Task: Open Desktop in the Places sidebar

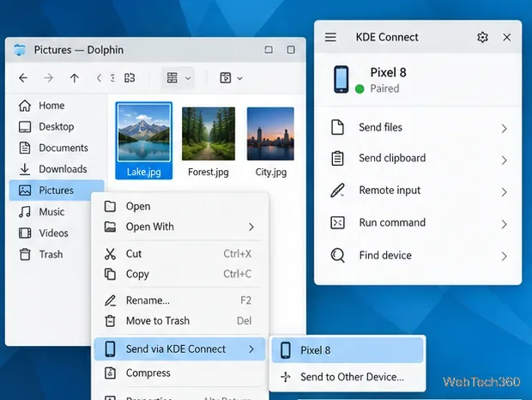Action: [57, 126]
